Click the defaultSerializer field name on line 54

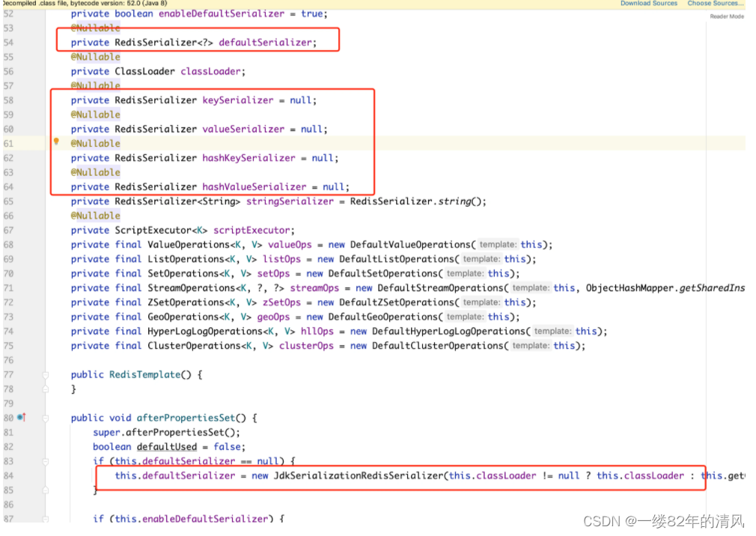click(x=265, y=43)
